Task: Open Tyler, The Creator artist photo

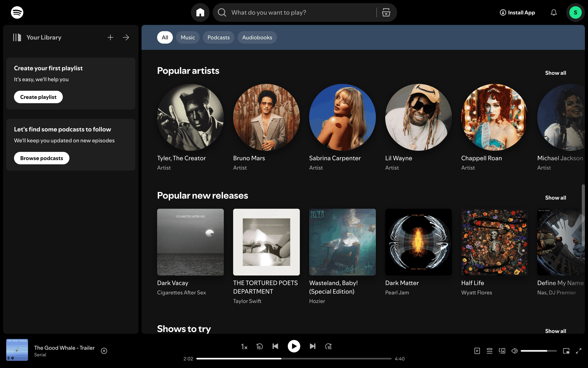Action: [190, 117]
